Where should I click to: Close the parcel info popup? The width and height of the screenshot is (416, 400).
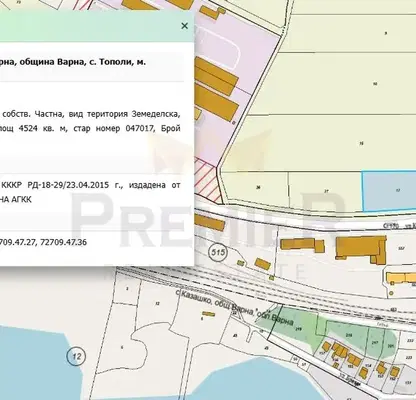184,26
